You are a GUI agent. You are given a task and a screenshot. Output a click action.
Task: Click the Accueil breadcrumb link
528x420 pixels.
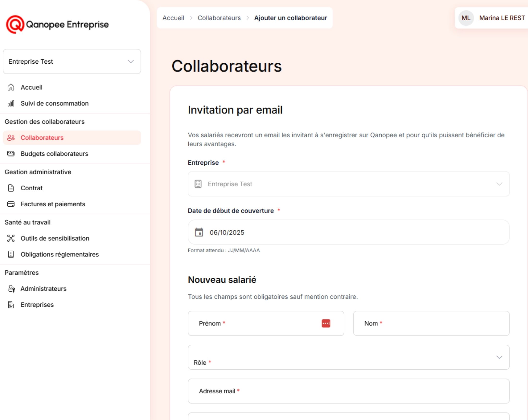[x=173, y=18]
